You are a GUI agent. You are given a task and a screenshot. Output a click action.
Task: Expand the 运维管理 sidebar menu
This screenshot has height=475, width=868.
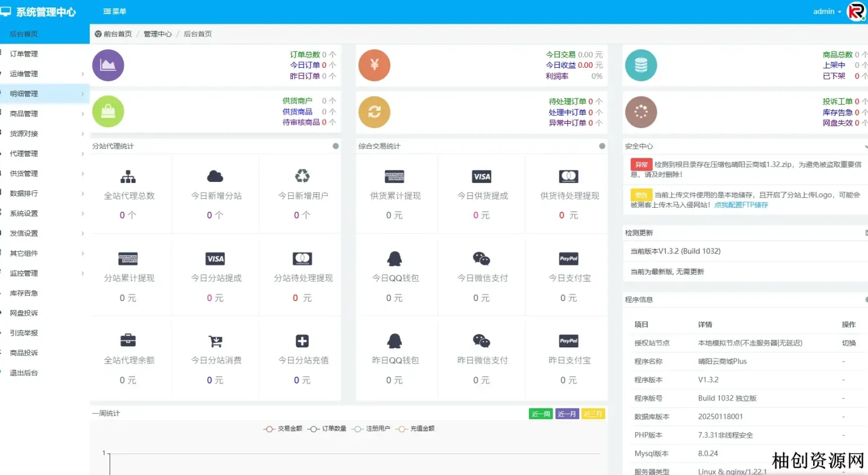tap(44, 74)
